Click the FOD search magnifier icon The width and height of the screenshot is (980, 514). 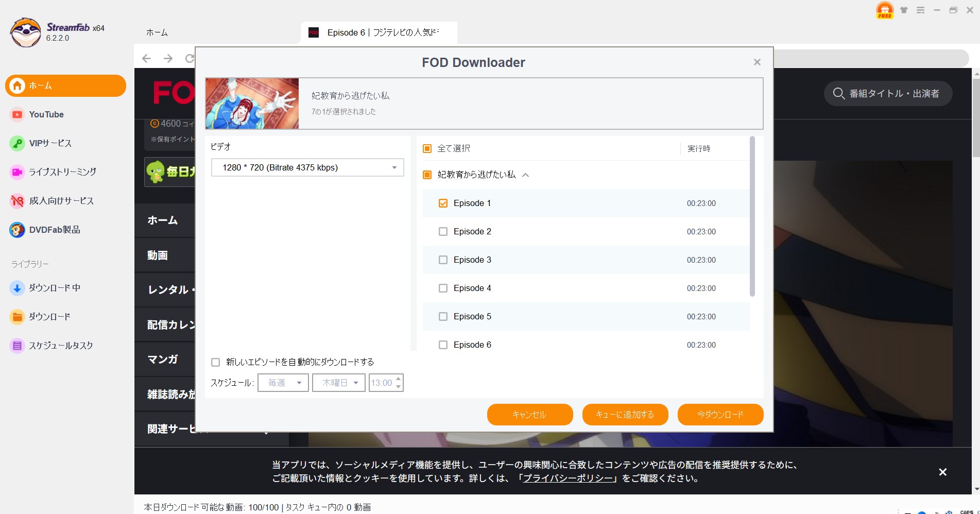click(838, 94)
